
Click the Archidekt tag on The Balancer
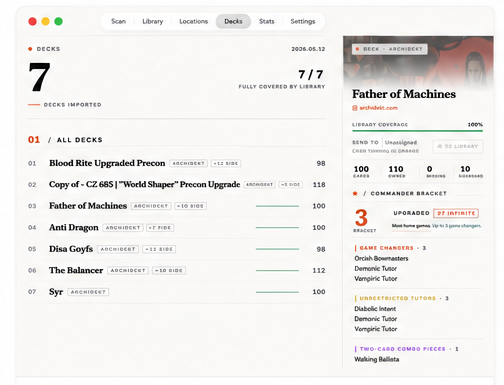tap(128, 271)
